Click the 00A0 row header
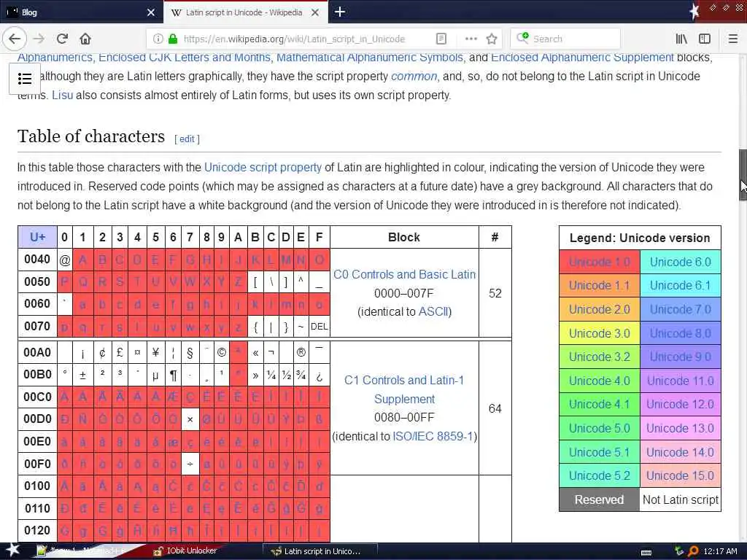This screenshot has height=560, width=747. click(x=37, y=352)
